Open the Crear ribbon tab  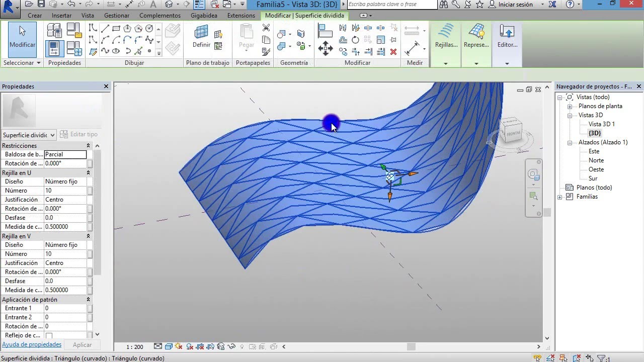(x=35, y=16)
